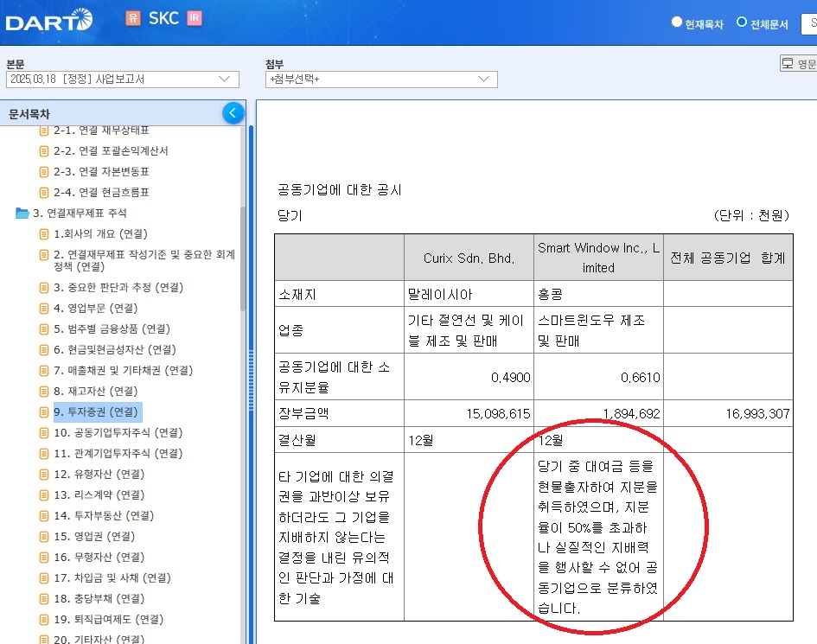Click the folder icon for 연결재무제표 주석

click(22, 213)
